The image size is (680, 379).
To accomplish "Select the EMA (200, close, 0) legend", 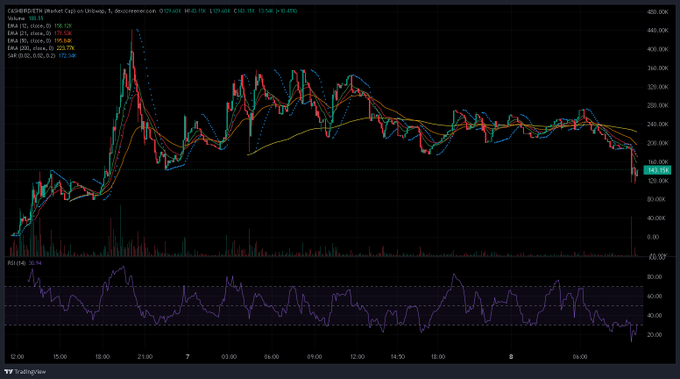I will click(41, 48).
